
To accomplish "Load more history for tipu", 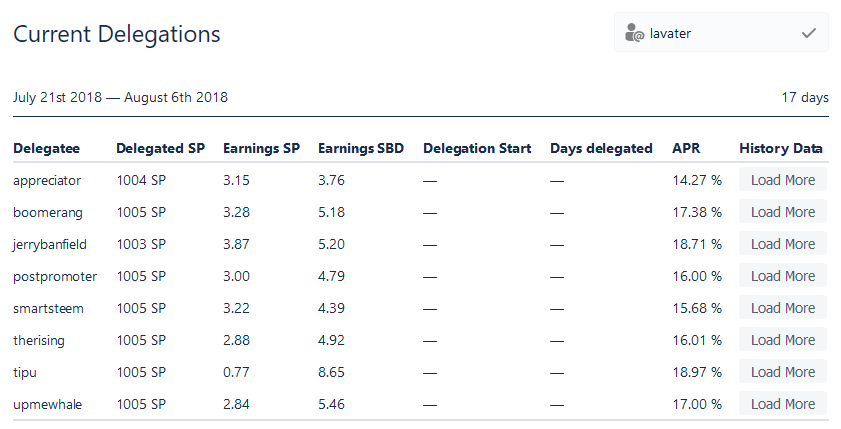I will (783, 372).
